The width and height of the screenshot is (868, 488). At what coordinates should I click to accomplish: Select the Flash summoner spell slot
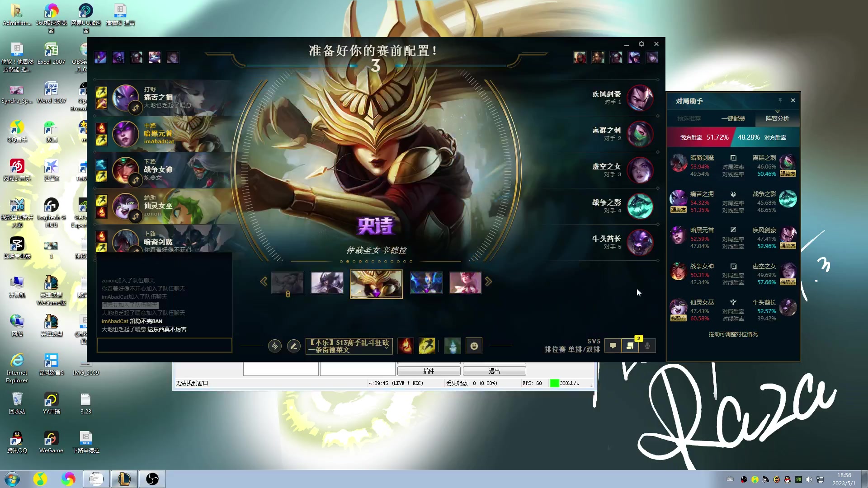click(427, 346)
